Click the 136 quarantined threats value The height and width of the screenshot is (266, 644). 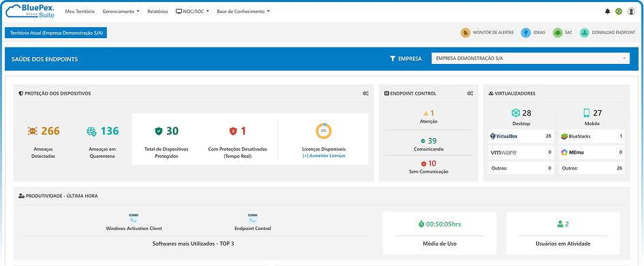point(110,131)
